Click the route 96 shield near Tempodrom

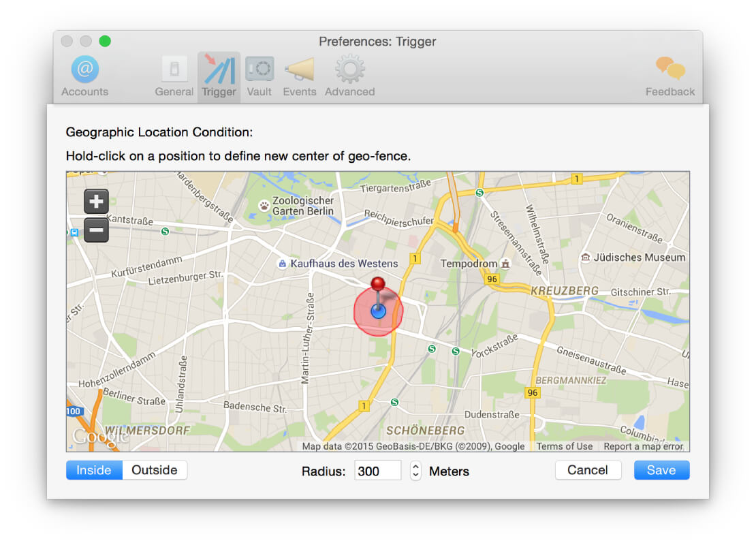click(x=492, y=279)
